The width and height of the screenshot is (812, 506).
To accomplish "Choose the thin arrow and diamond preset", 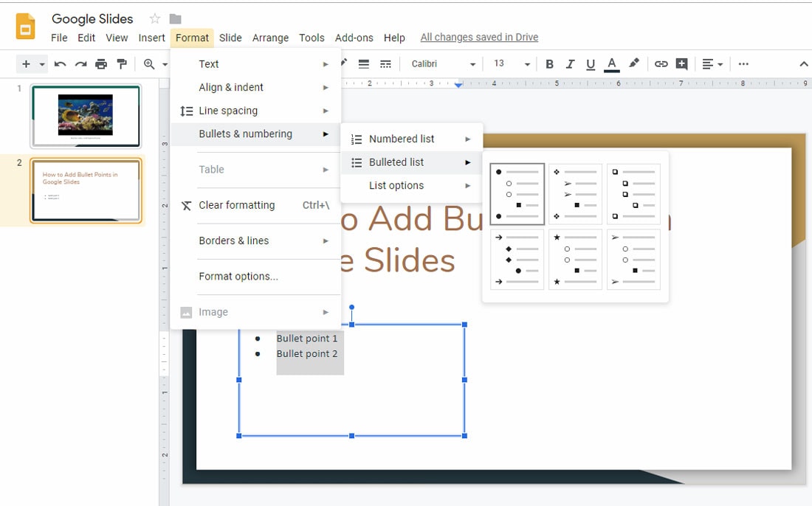I will pos(517,259).
